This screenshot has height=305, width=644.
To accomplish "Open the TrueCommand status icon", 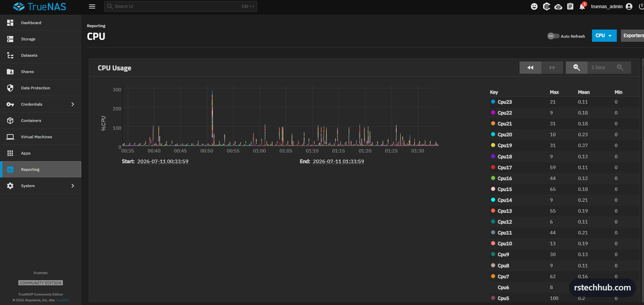I will coord(546,6).
